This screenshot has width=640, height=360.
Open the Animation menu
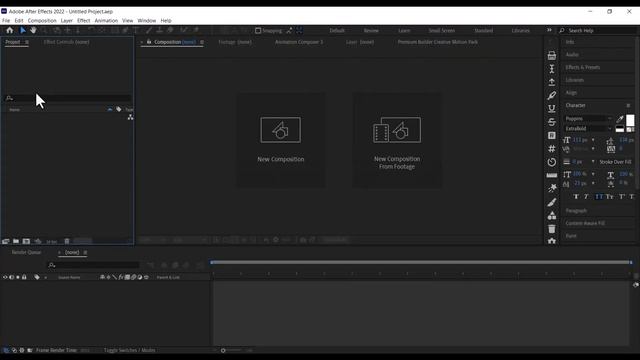106,20
